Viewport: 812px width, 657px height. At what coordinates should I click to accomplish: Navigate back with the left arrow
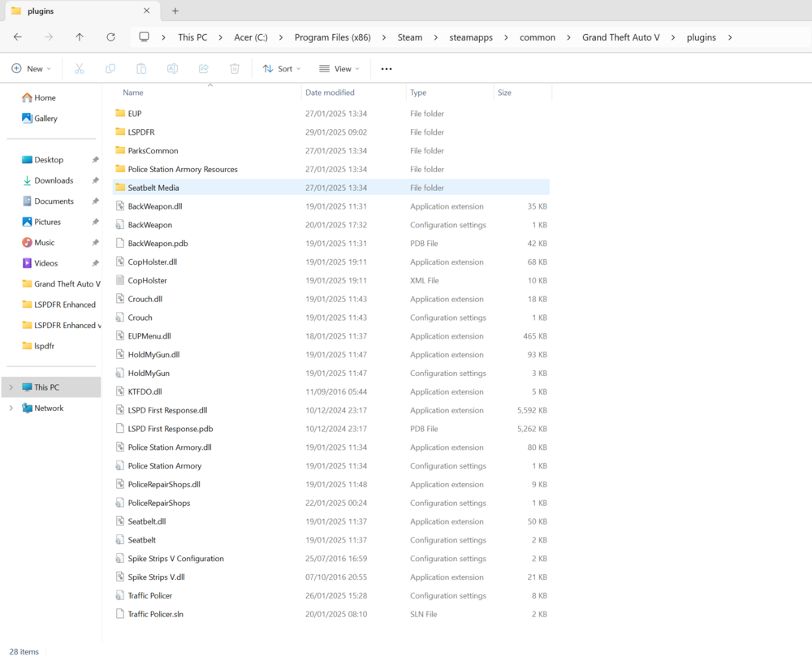pos(18,37)
